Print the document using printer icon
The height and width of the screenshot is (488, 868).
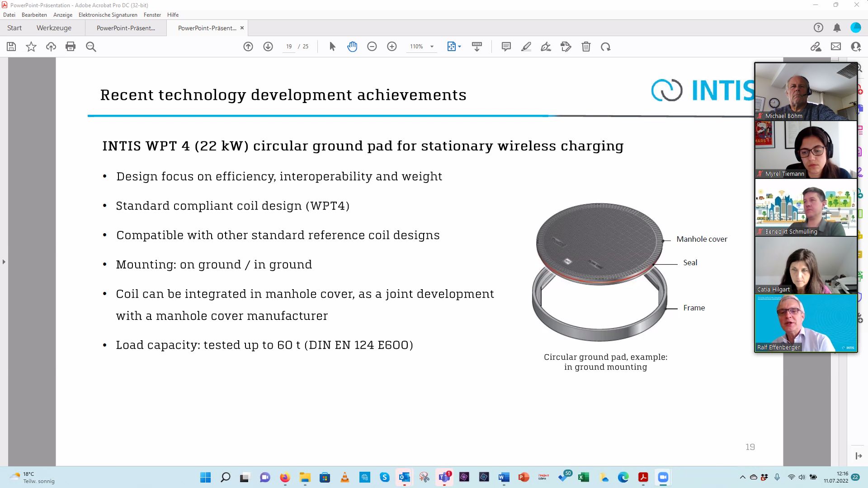click(x=71, y=47)
